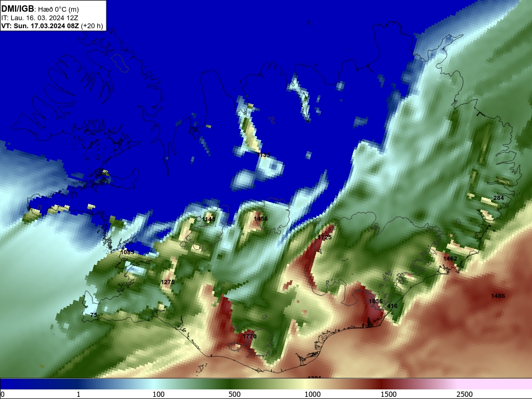Click the 1145 height value on map
The height and width of the screenshot is (399, 532).
pyautogui.click(x=209, y=220)
